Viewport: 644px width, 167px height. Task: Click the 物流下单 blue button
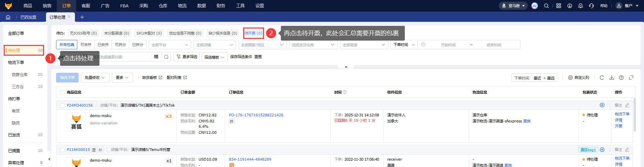point(68,77)
